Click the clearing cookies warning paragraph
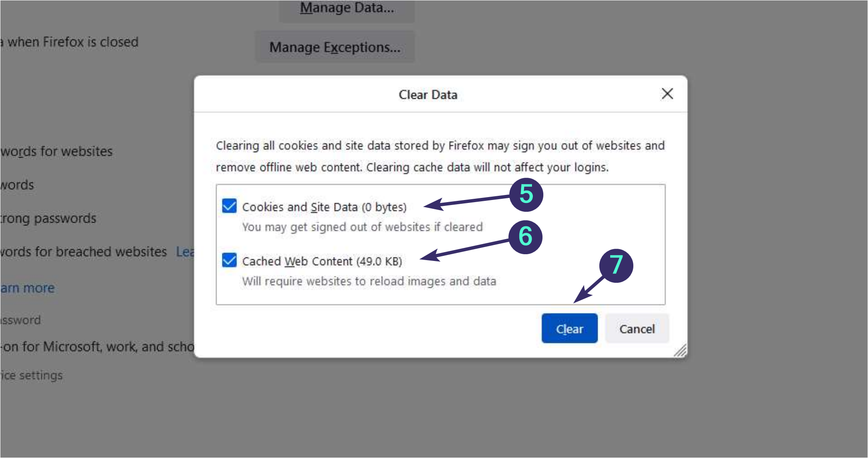This screenshot has height=458, width=868. 440,156
